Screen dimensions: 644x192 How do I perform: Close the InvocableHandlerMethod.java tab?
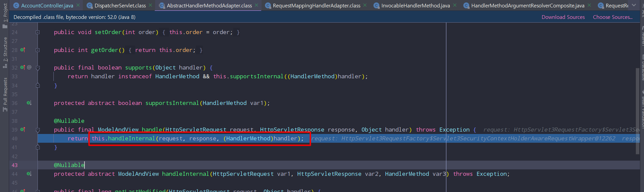tap(455, 5)
